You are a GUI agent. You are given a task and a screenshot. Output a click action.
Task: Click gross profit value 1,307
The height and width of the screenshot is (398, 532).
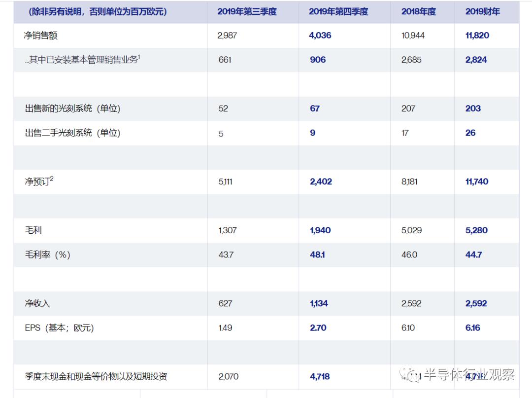pos(228,231)
